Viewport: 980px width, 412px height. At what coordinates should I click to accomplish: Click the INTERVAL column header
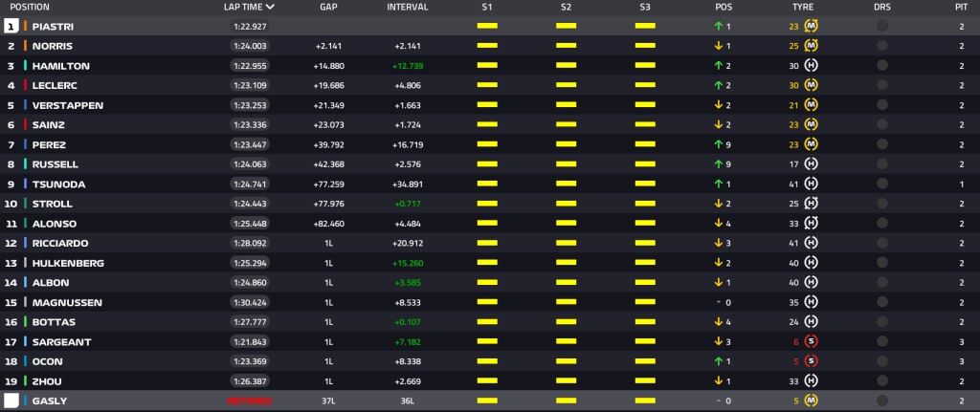[408, 8]
